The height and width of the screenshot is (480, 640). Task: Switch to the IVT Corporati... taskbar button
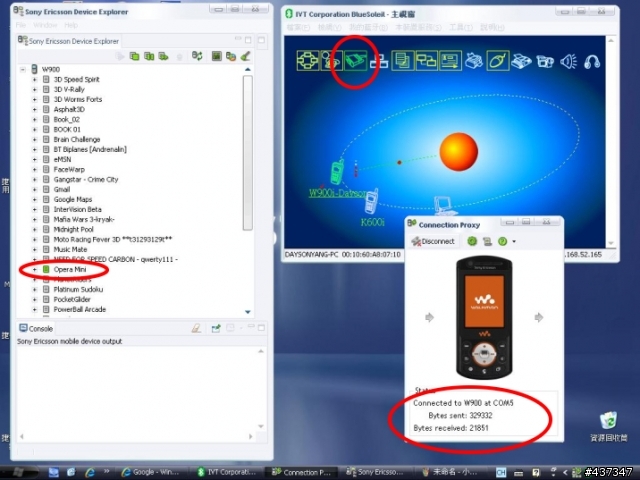[x=227, y=472]
